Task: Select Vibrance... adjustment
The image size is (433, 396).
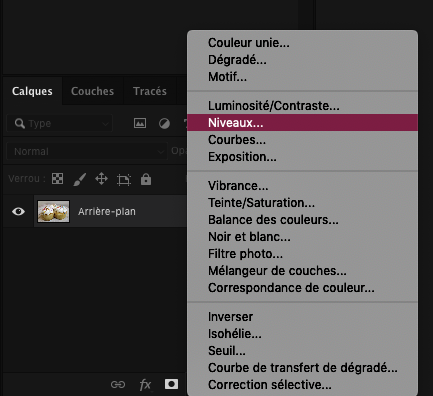Action: click(302, 186)
